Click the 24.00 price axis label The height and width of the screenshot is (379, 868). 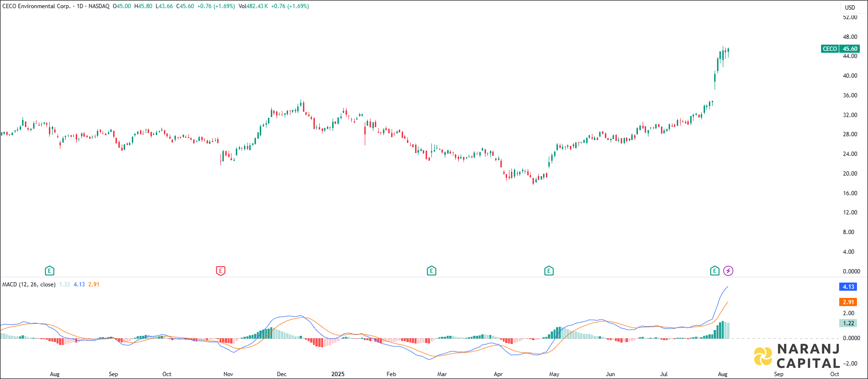point(850,154)
